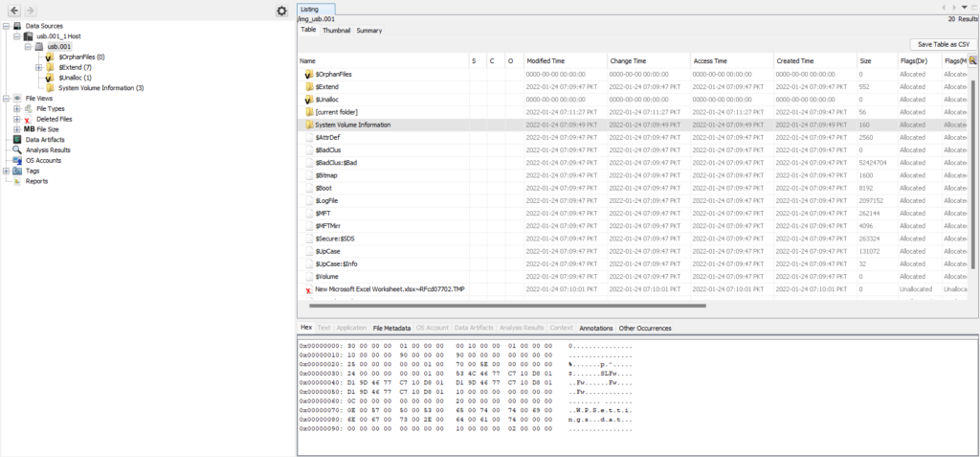Click deleted file icon of Excel Worksheet TMP
Image resolution: width=980 pixels, height=457 pixels.
click(x=309, y=290)
